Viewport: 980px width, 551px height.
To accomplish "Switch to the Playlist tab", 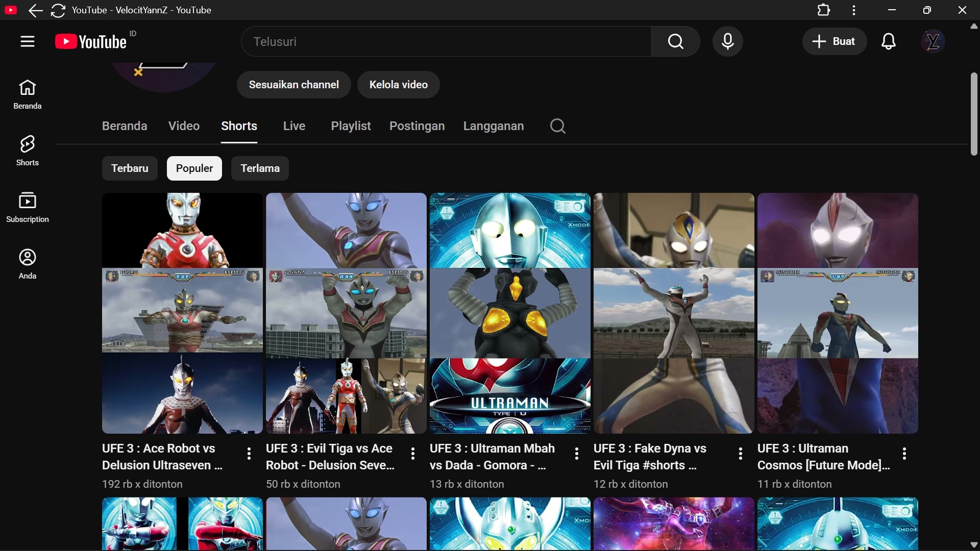I will point(351,126).
